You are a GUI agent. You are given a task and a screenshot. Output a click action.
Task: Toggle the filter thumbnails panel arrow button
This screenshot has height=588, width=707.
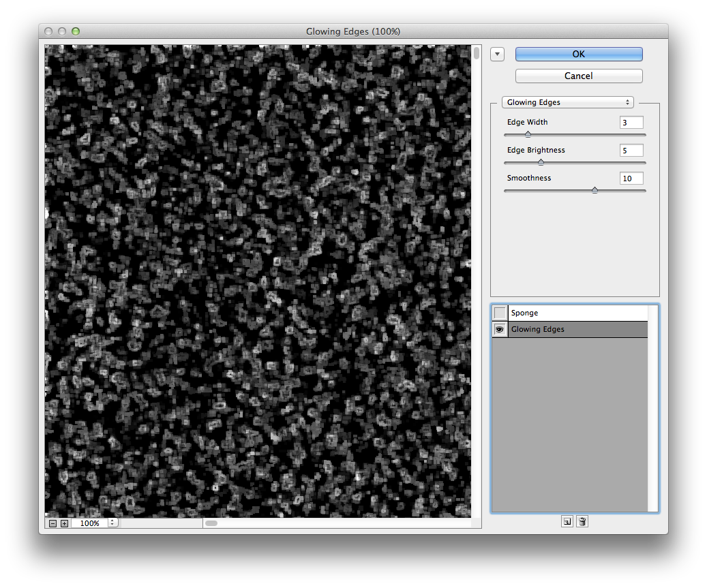[x=497, y=55]
